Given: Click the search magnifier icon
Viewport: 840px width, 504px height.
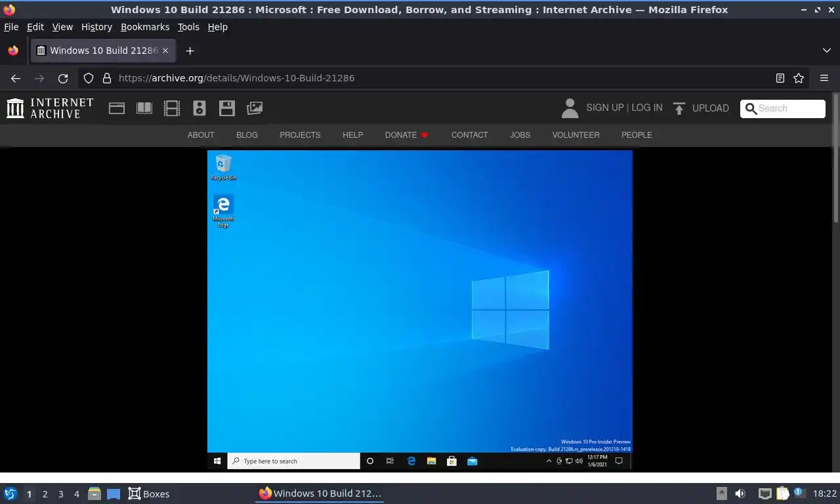Looking at the screenshot, I should point(751,109).
